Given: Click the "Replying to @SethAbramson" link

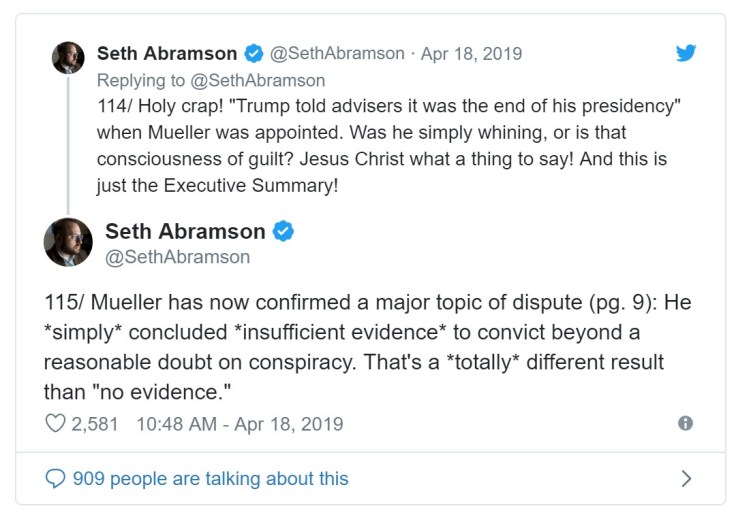Looking at the screenshot, I should click(211, 80).
